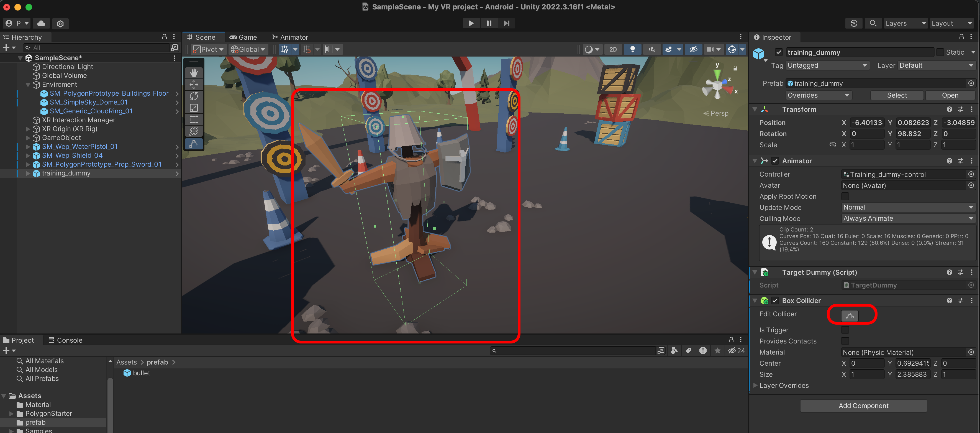The image size is (980, 433).
Task: Select the Move tool in Scene toolbar
Action: [x=194, y=84]
